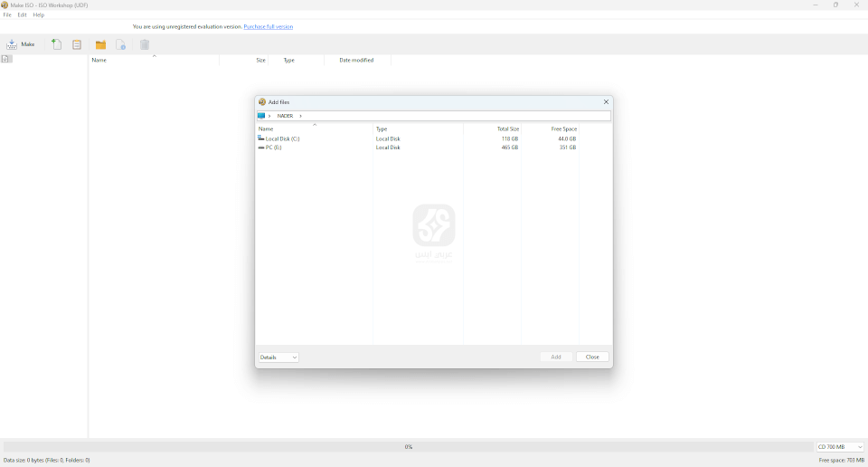Sort by Total Size column header
The width and height of the screenshot is (868, 467).
tap(507, 129)
